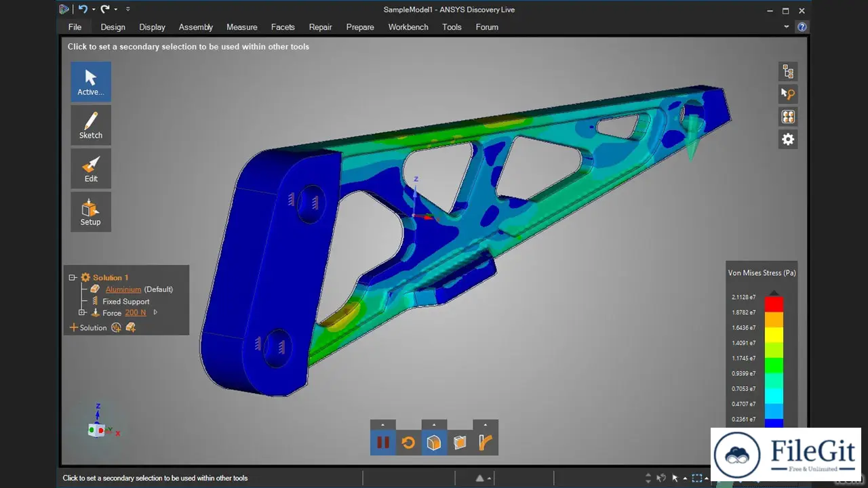Image resolution: width=868 pixels, height=488 pixels.
Task: Select the Fixed Support tree item
Action: [x=126, y=302]
